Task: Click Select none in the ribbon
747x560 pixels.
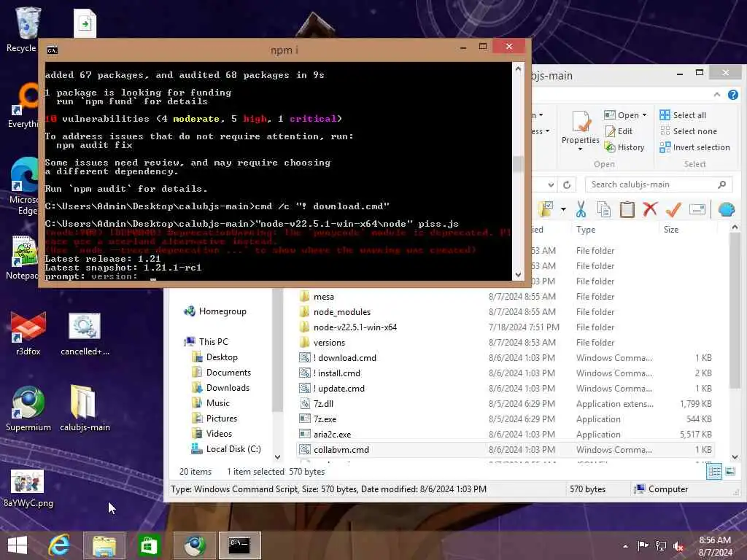Action: [689, 131]
